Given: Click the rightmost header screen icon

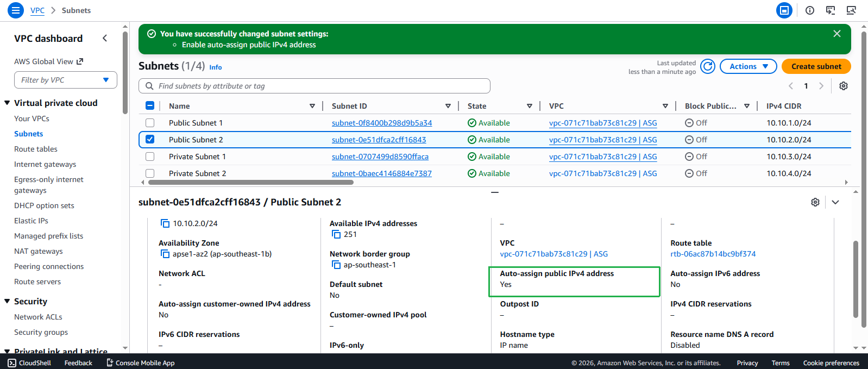Looking at the screenshot, I should pyautogui.click(x=851, y=10).
